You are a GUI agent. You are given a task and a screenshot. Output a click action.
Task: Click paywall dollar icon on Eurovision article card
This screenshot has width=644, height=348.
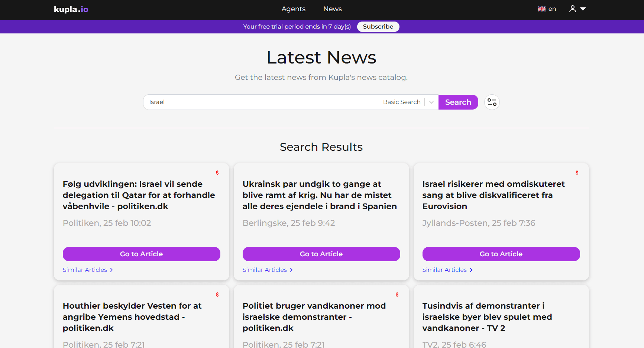pos(577,173)
